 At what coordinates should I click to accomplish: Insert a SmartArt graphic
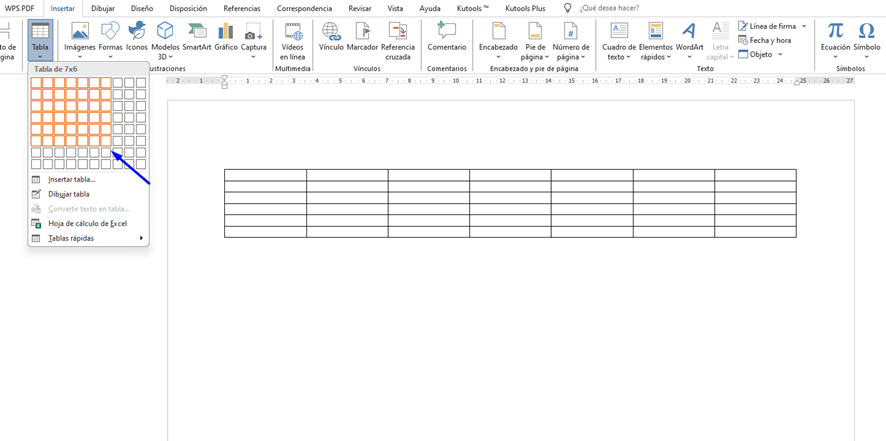pos(197,37)
